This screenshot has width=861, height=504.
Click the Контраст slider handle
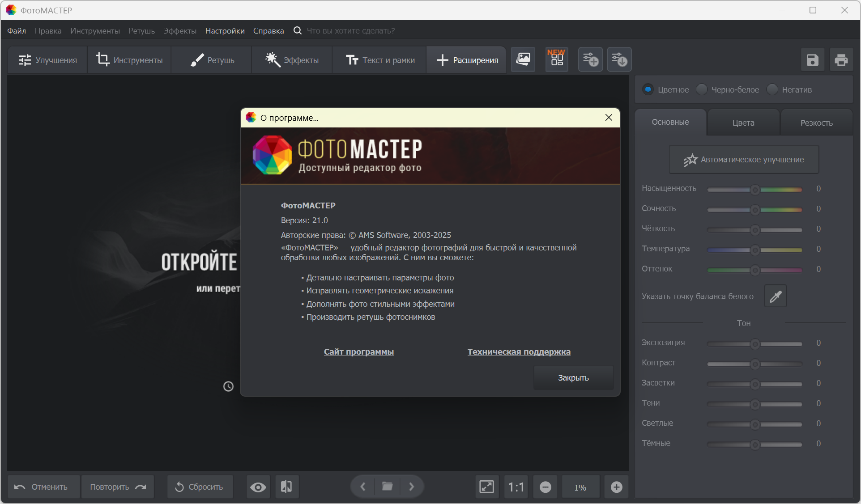(755, 364)
